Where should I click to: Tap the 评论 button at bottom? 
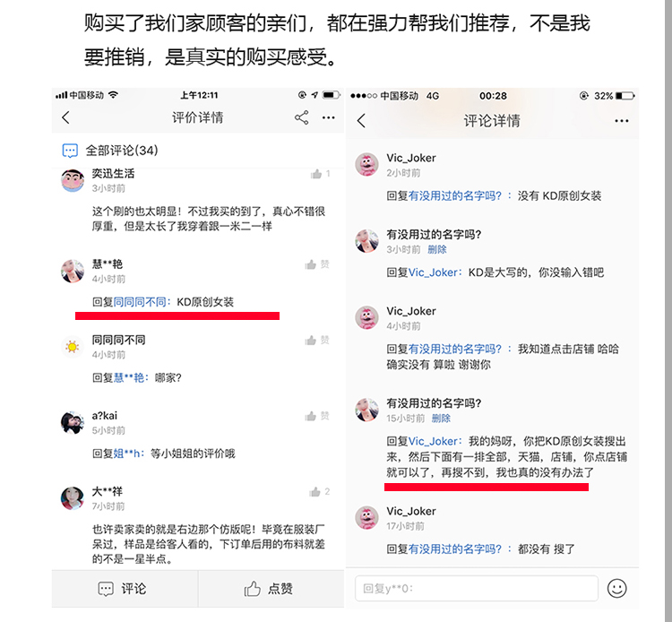(x=123, y=589)
